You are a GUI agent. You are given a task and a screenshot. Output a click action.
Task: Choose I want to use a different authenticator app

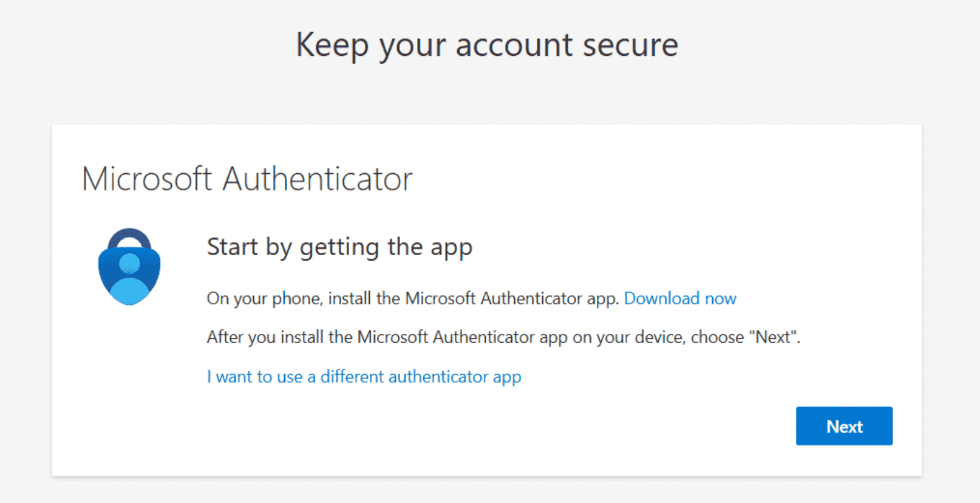[364, 377]
